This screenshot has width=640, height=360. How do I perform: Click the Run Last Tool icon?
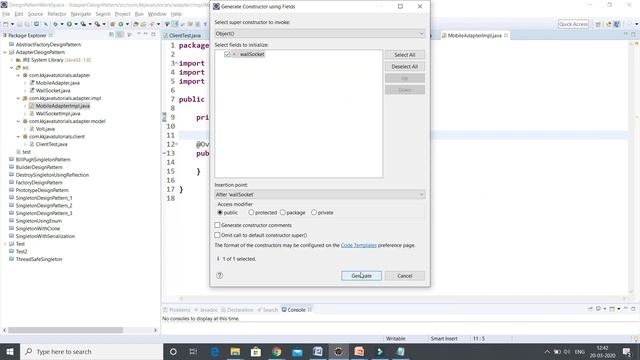(98, 24)
